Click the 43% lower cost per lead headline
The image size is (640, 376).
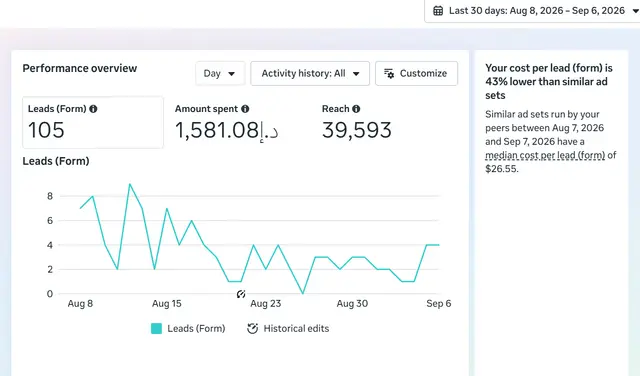coord(549,82)
